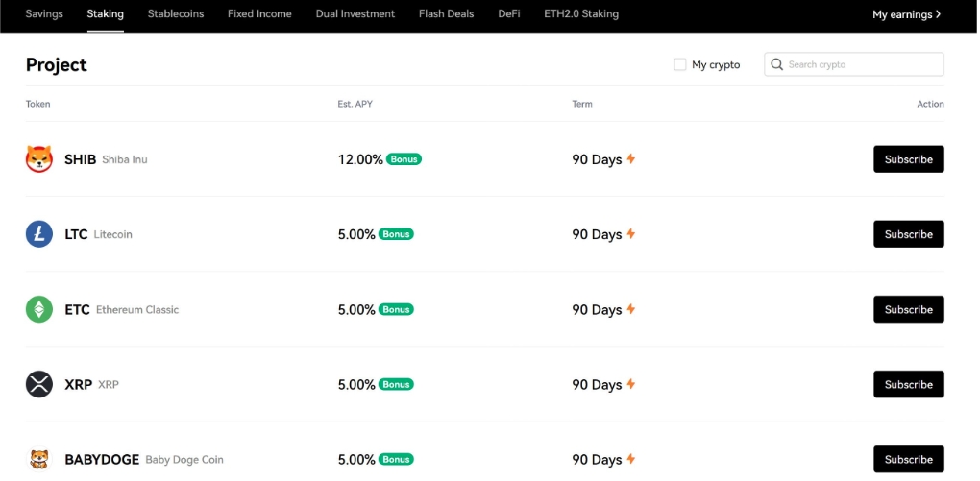The width and height of the screenshot is (980, 481).
Task: Switch to the Savings tab
Action: [44, 13]
